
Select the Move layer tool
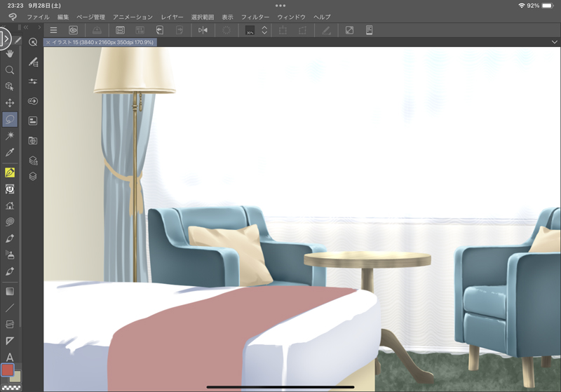click(x=10, y=103)
